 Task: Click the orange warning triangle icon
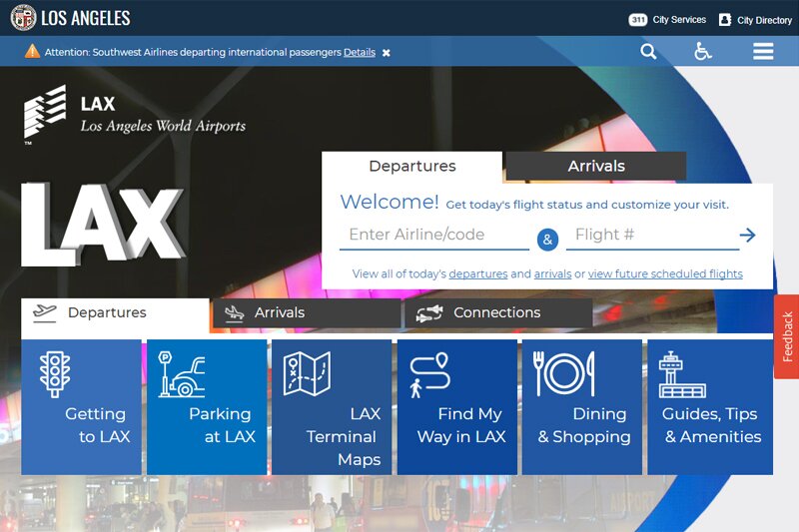(32, 52)
